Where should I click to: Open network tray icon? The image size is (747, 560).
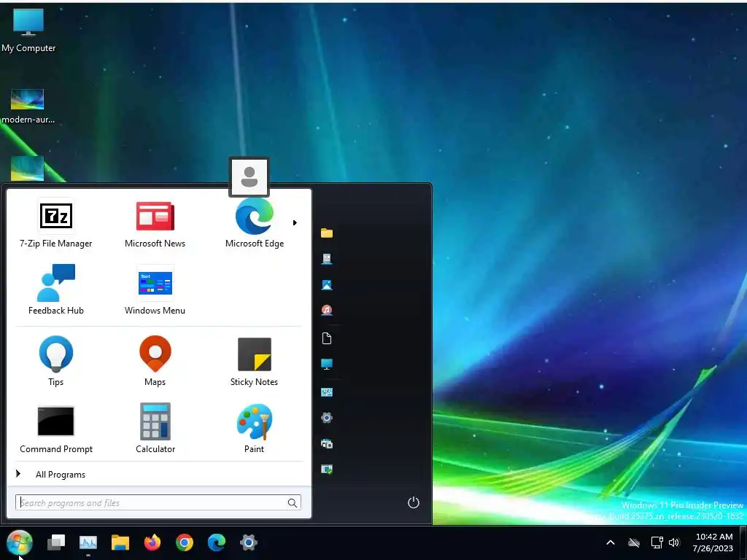(x=657, y=542)
